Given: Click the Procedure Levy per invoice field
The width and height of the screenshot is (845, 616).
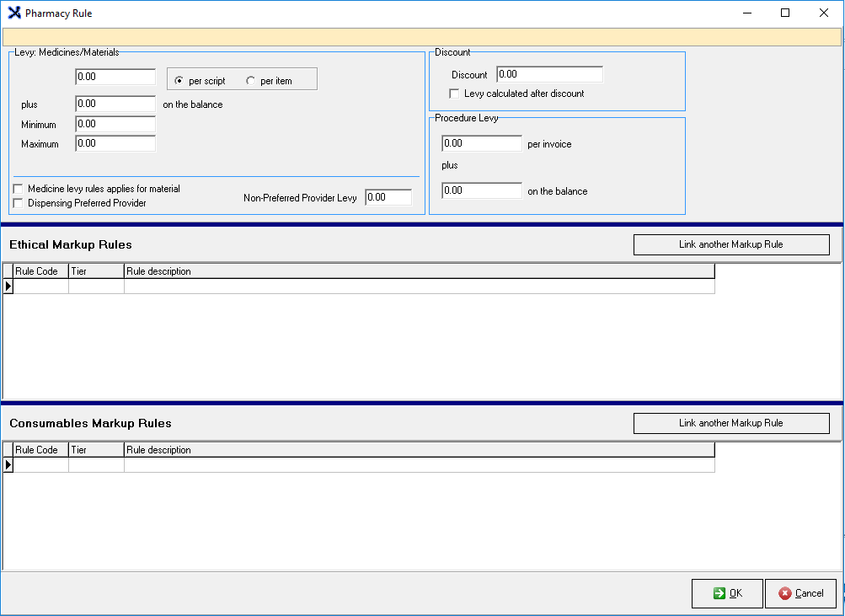Looking at the screenshot, I should [x=482, y=143].
